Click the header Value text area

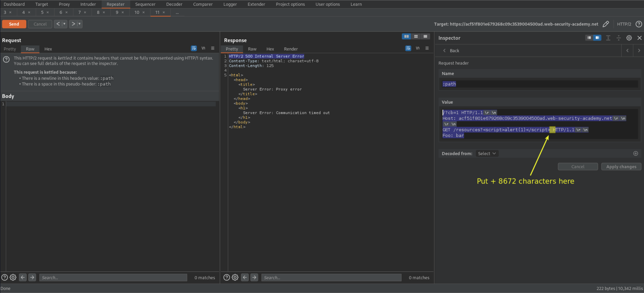click(x=540, y=124)
